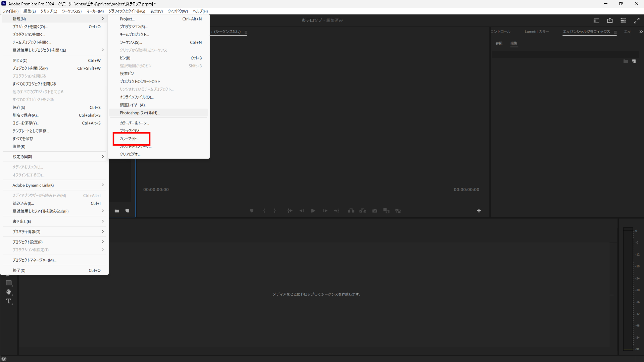Select the Hand tool
The image size is (644, 362).
(x=9, y=292)
